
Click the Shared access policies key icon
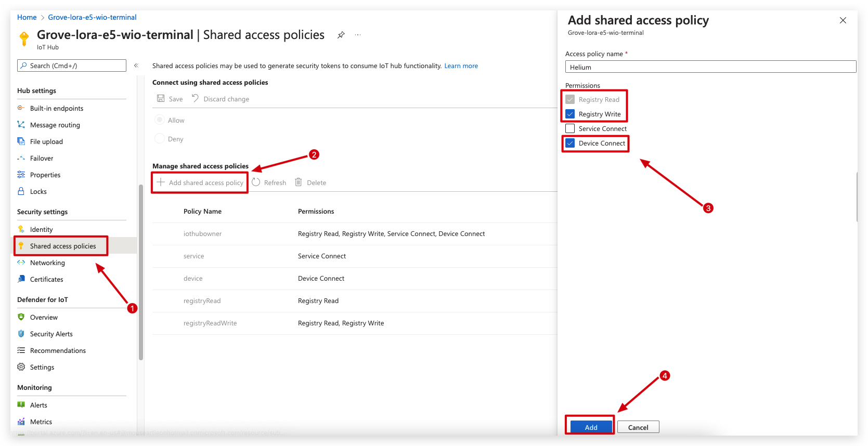[21, 246]
